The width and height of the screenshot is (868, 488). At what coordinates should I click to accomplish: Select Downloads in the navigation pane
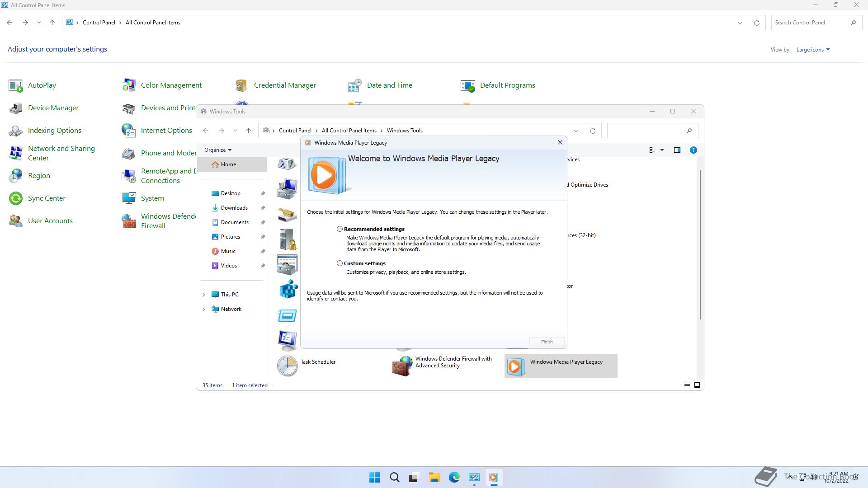click(234, 208)
